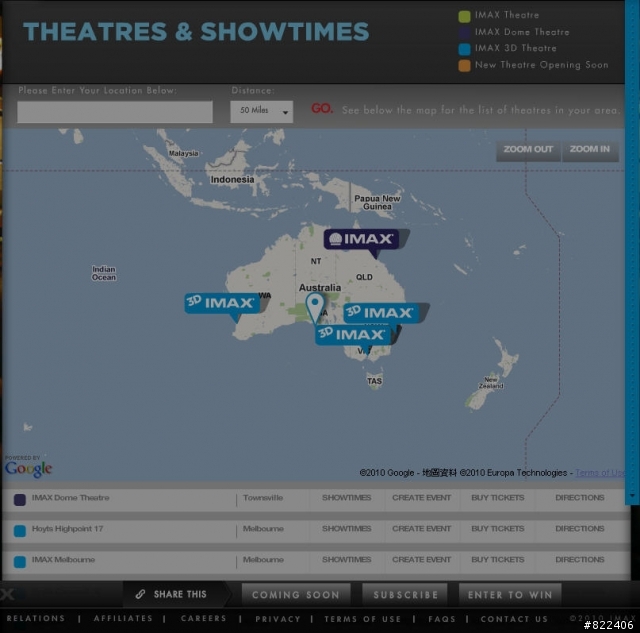
Task: Open the FAQS footer link
Action: tap(442, 619)
